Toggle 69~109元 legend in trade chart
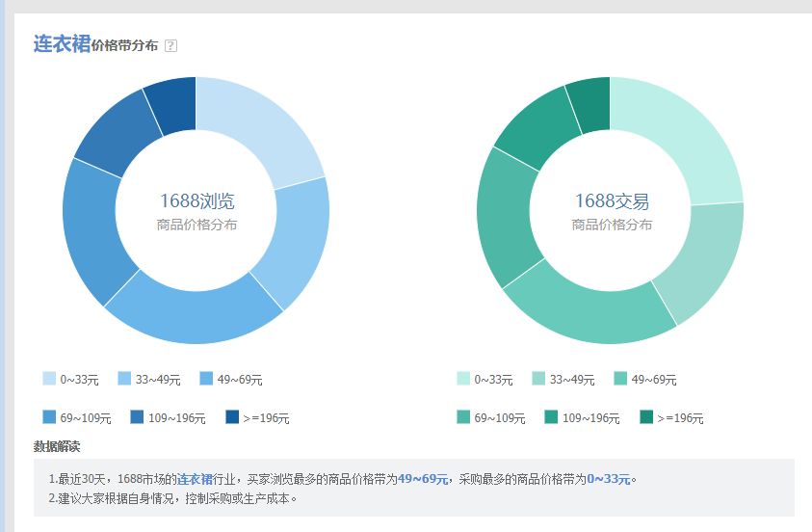Viewport: 812px width, 532px height. pyautogui.click(x=491, y=417)
